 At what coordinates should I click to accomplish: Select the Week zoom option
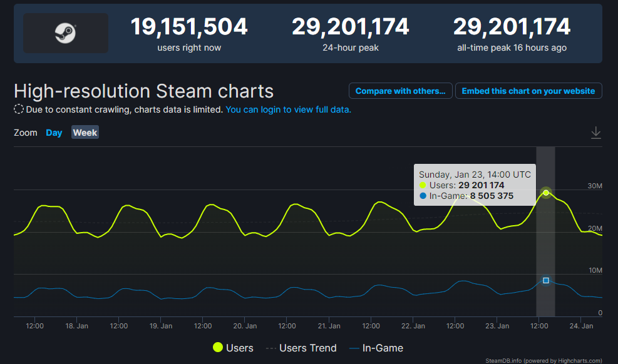coord(85,132)
